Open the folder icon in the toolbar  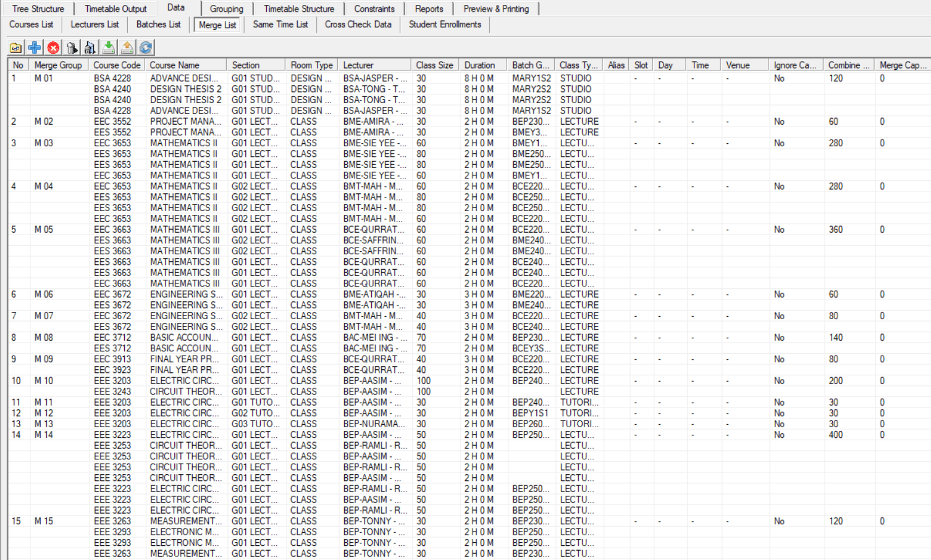point(16,48)
